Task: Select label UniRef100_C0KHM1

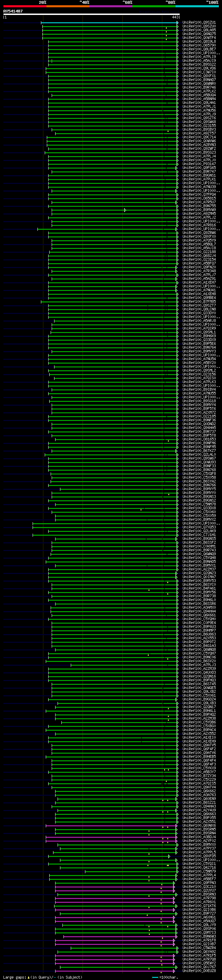Action: pyautogui.click(x=199, y=546)
